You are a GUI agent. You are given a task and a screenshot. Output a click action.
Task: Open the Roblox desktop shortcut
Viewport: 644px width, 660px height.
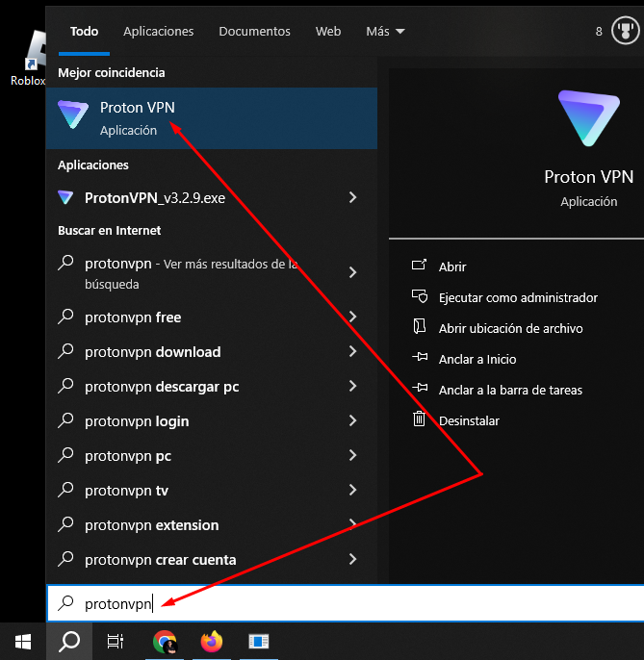pos(31,60)
